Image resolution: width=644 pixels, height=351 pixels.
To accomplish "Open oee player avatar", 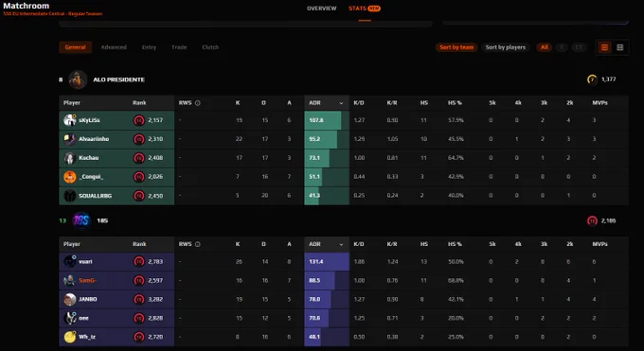I will click(70, 318).
